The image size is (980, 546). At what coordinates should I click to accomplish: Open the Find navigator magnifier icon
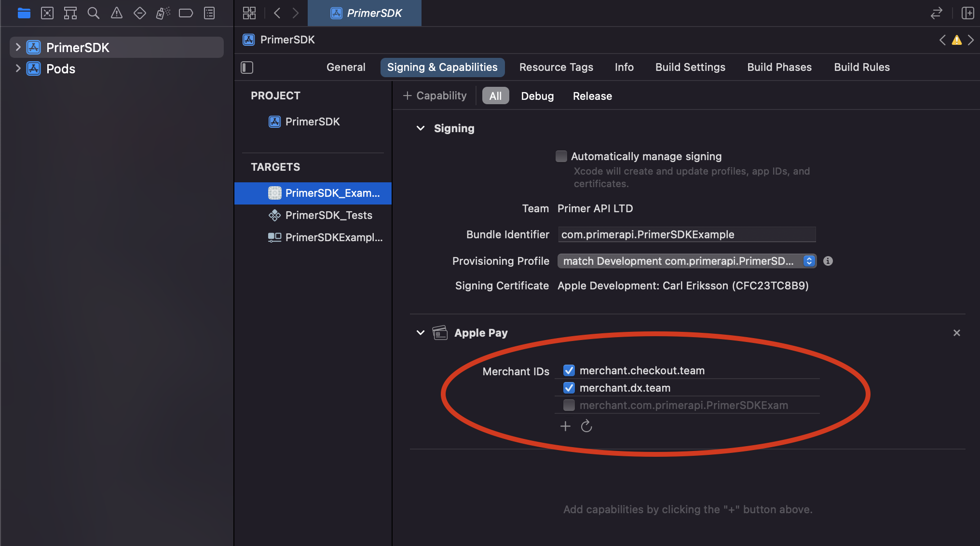tap(94, 13)
